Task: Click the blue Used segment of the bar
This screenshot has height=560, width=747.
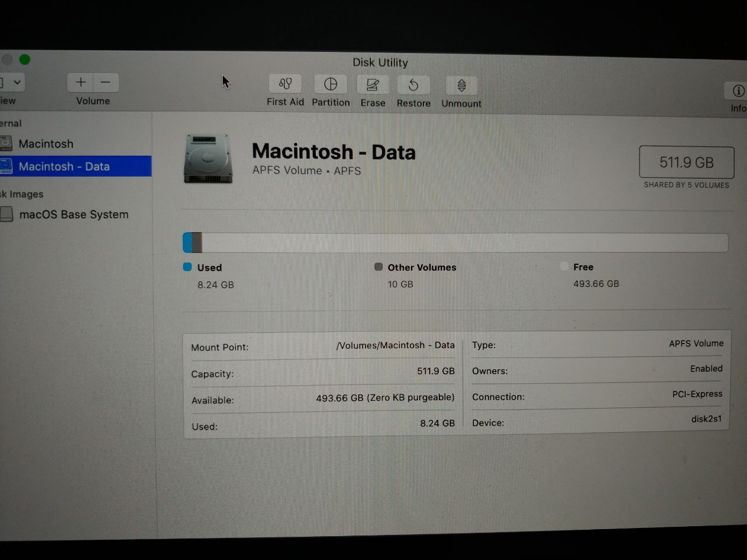Action: pos(187,243)
